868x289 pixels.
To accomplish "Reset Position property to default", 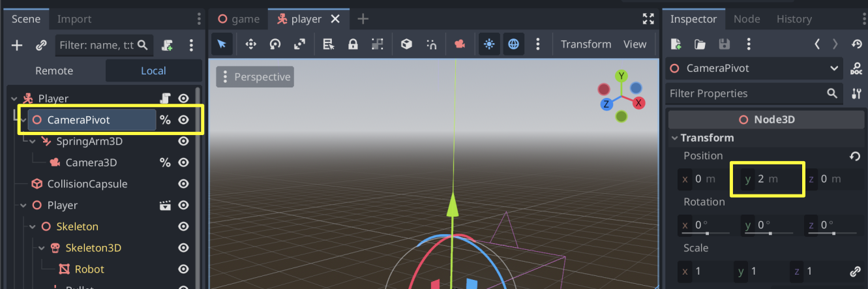I will click(855, 156).
